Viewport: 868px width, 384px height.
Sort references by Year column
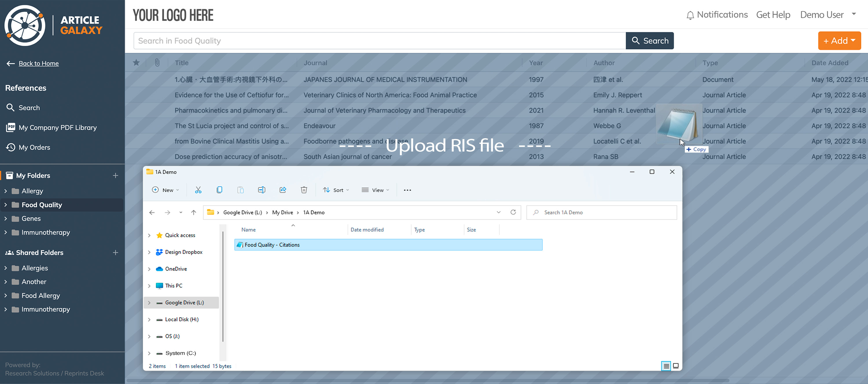point(536,63)
